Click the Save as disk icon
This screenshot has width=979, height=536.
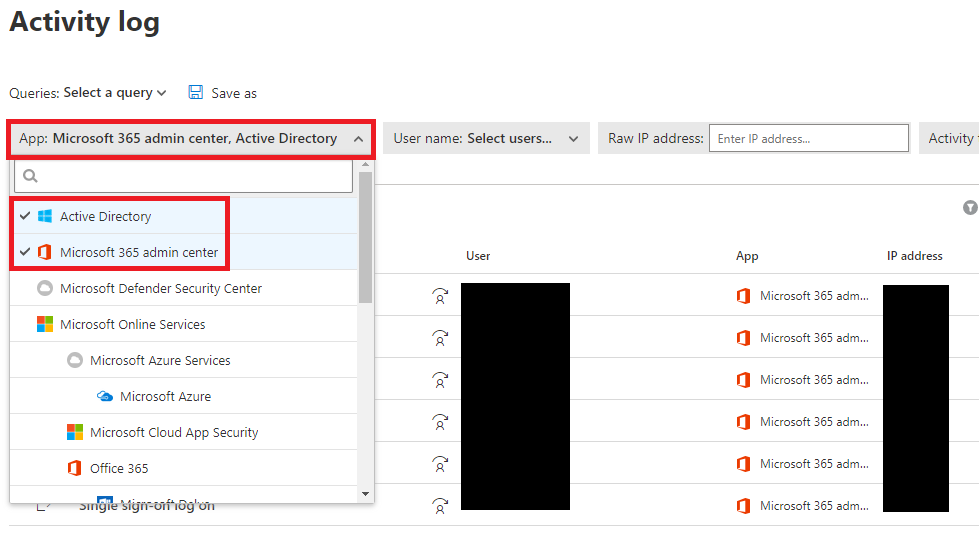coord(195,92)
